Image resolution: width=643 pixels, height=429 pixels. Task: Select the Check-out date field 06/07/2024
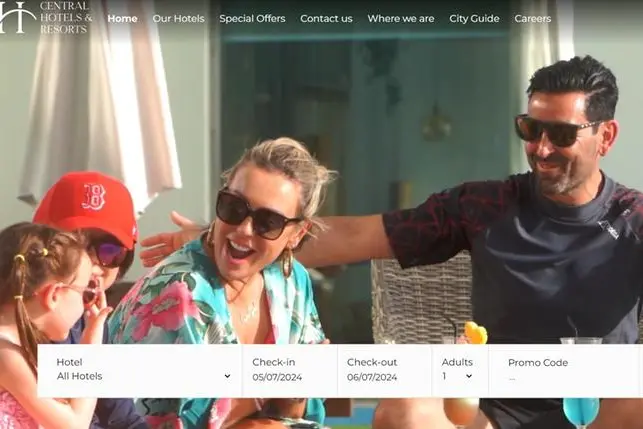[x=372, y=377]
